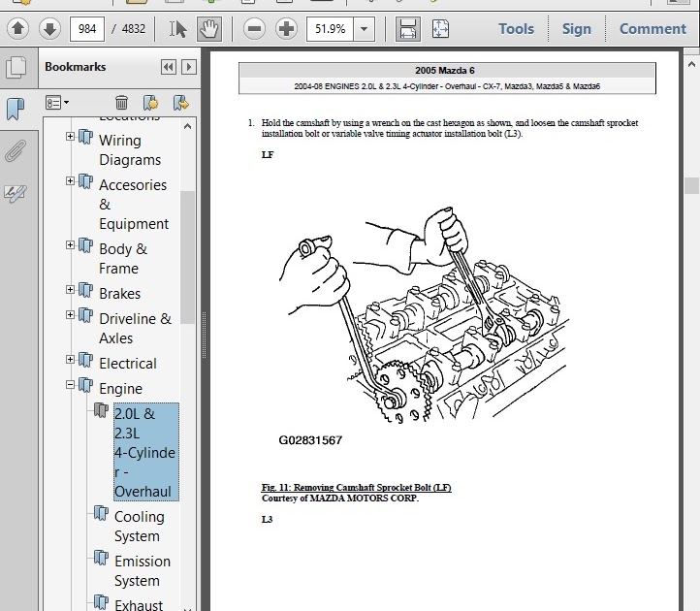Open Body & Frame bookmark
The image size is (700, 611).
pos(123,259)
